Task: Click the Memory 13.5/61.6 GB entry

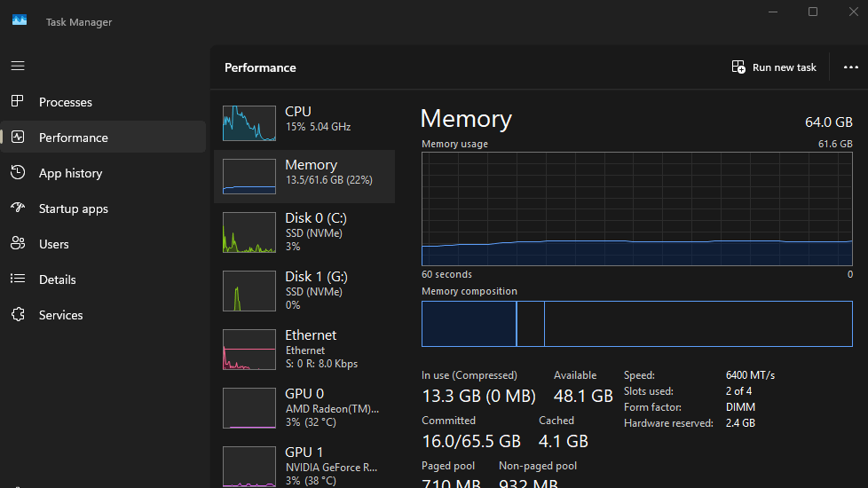Action: point(304,177)
